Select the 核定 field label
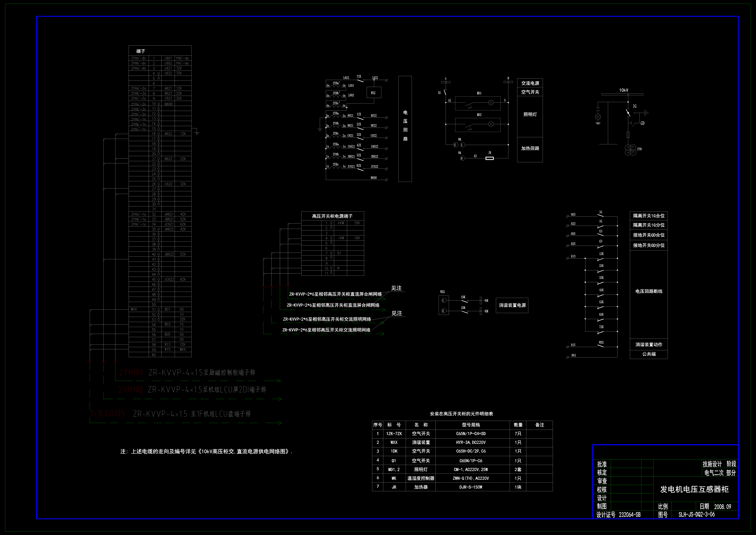756x535 pixels. [602, 472]
